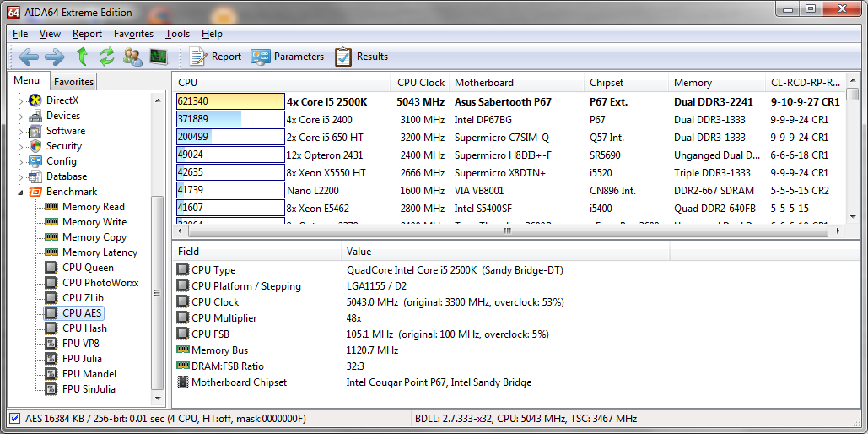Open the Report menu
This screenshot has height=434, width=868.
(88, 34)
